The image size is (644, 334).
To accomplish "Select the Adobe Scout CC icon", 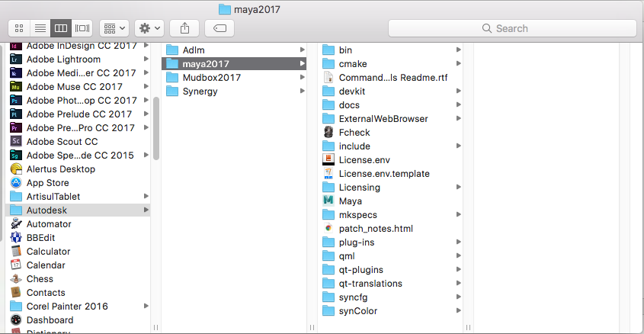I will tap(15, 141).
